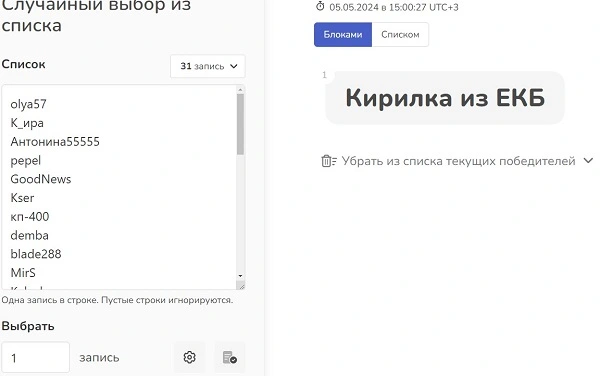The image size is (600, 376).
Task: Click the Kser entry in the list
Action: coord(22,198)
